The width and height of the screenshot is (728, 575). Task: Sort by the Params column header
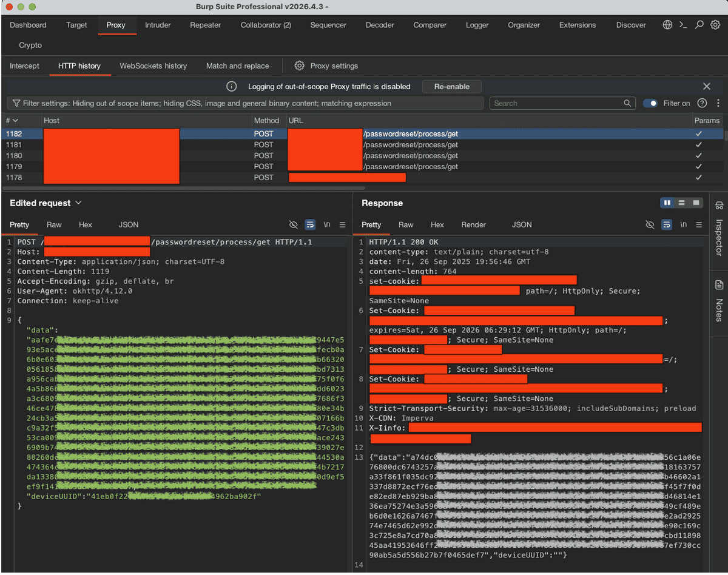pyautogui.click(x=707, y=121)
